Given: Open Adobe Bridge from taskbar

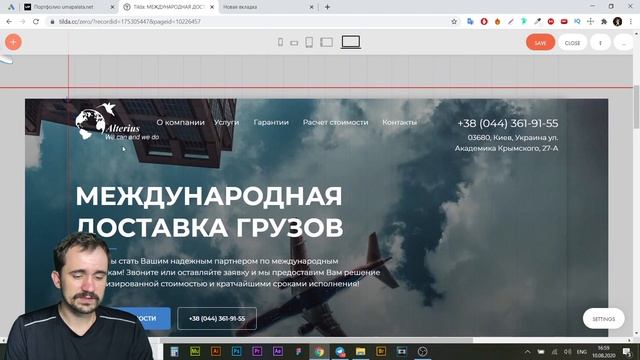Looking at the screenshot, I should (x=381, y=351).
